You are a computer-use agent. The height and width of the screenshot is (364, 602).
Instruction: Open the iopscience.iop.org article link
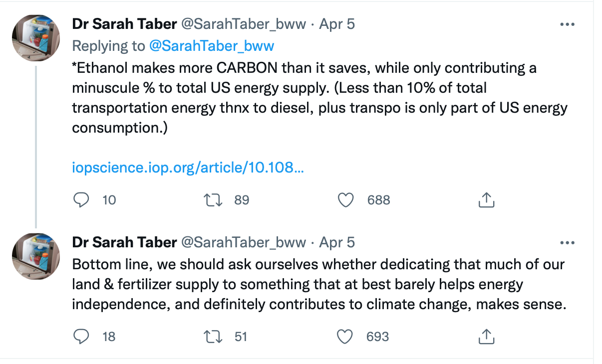tap(188, 168)
